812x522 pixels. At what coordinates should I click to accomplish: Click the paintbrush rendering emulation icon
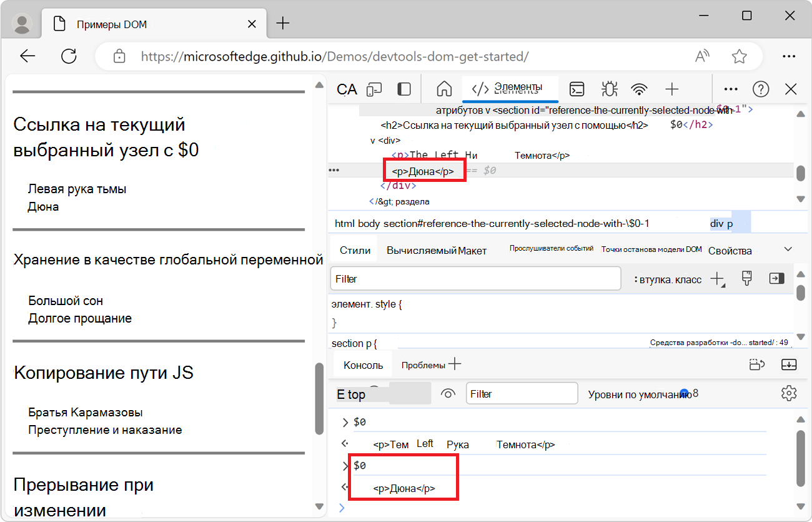pyautogui.click(x=746, y=279)
